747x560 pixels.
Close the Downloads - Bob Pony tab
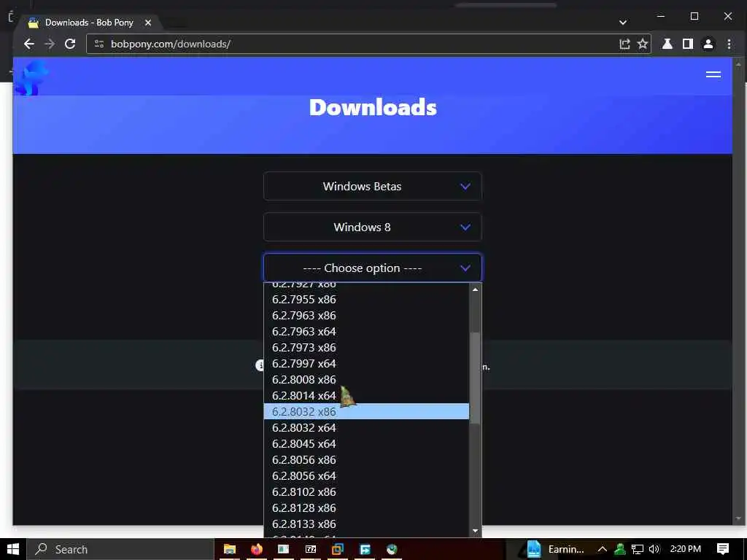click(x=147, y=23)
